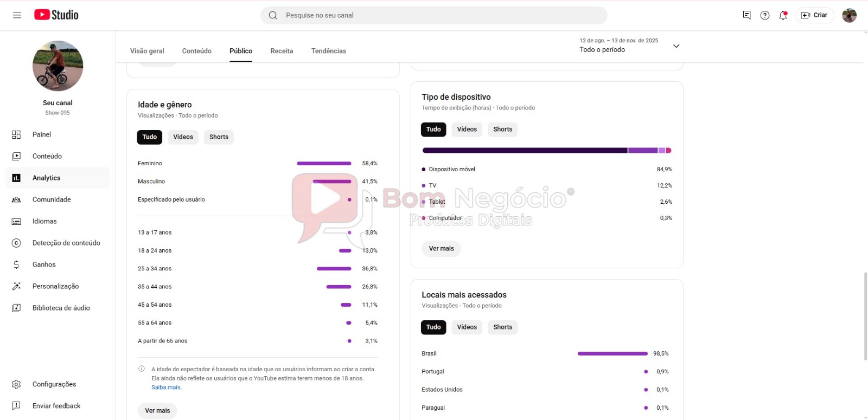Expand the Todo o período date dropdown
The width and height of the screenshot is (868, 420).
676,46
